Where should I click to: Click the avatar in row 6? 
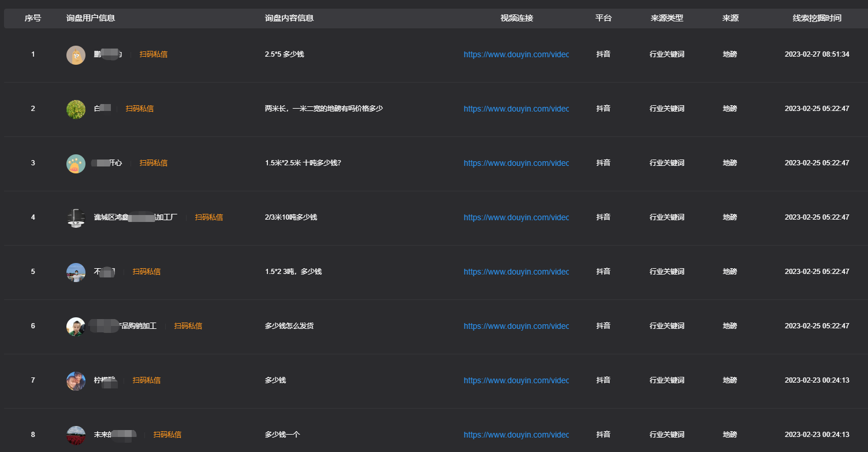[76, 327]
